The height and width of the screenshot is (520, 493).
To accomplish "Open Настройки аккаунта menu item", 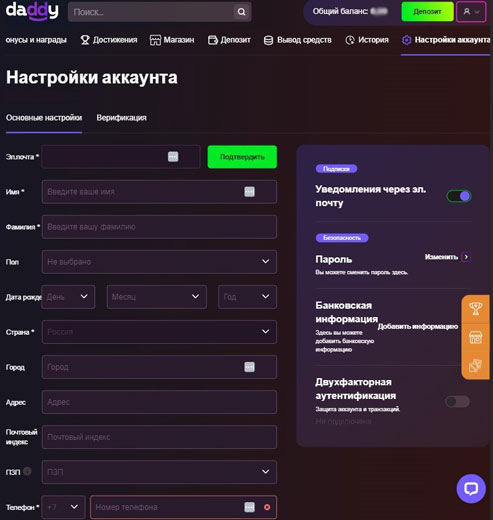I will [x=446, y=40].
